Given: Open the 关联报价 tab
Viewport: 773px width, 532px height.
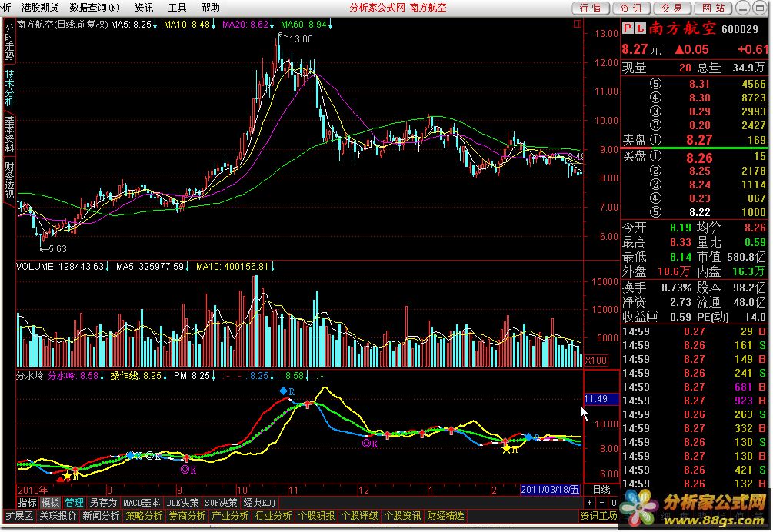Looking at the screenshot, I should pos(58,516).
